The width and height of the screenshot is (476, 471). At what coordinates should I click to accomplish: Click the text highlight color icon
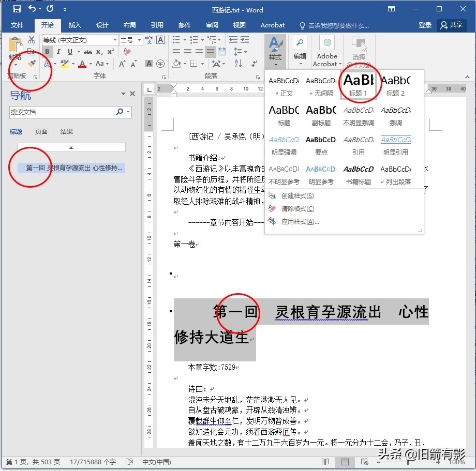64,63
